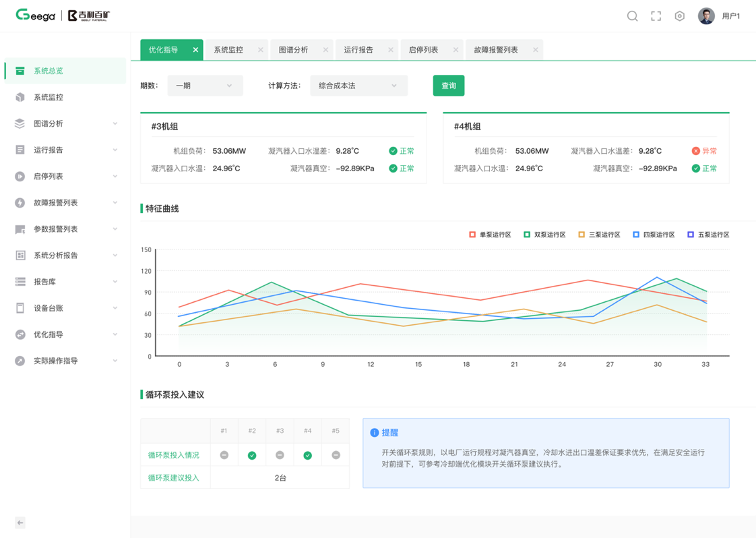This screenshot has height=538, width=756.
Task: Collapse sidebar with the left arrow icon
Action: tap(20, 522)
